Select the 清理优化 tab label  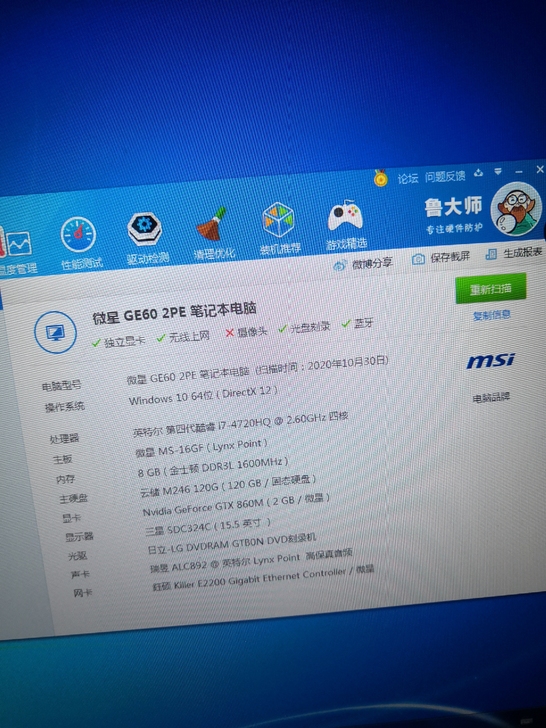click(214, 254)
